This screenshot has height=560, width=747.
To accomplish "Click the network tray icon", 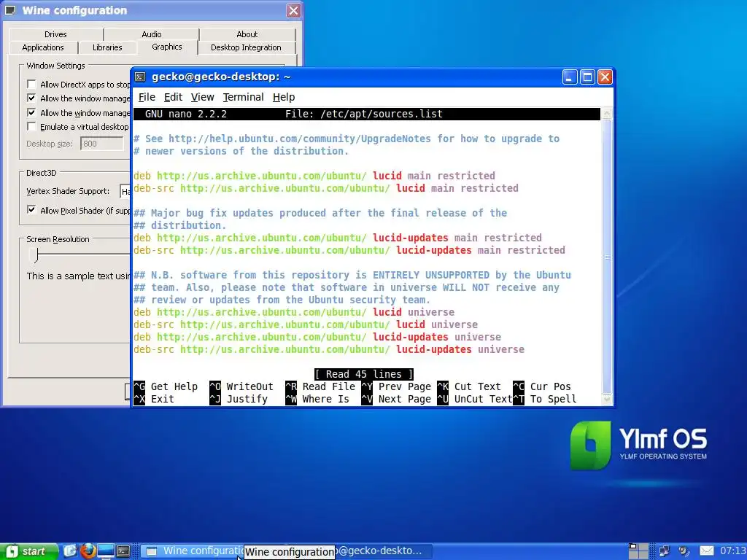I will pyautogui.click(x=664, y=551).
